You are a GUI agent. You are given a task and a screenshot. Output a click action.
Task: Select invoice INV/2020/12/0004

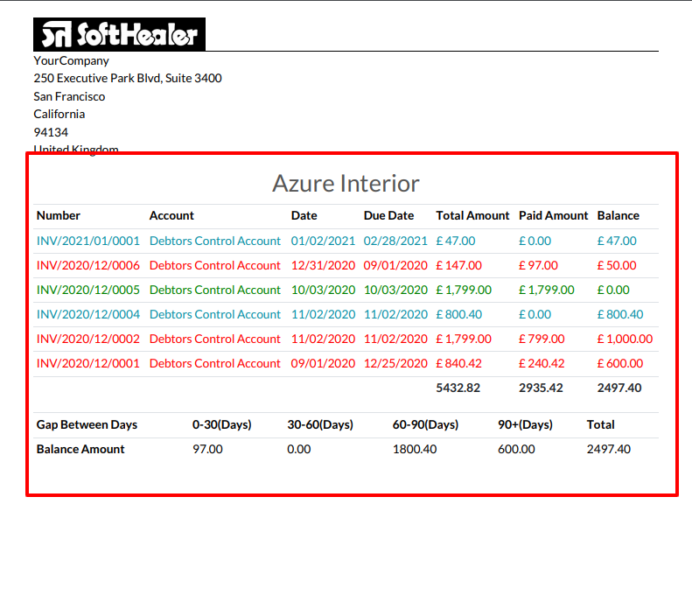click(x=87, y=314)
